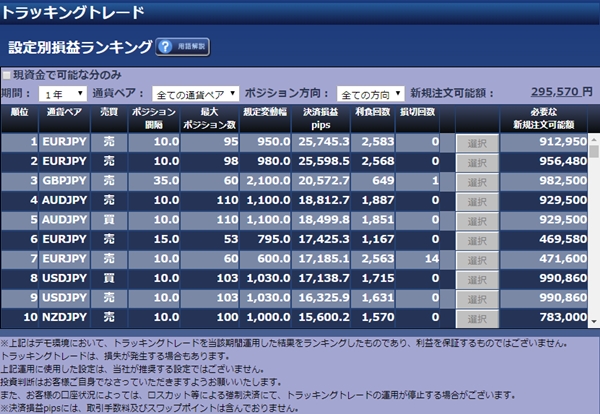Click the 18,812.7 pips value
Screen dimensions: 600x414
324,200
